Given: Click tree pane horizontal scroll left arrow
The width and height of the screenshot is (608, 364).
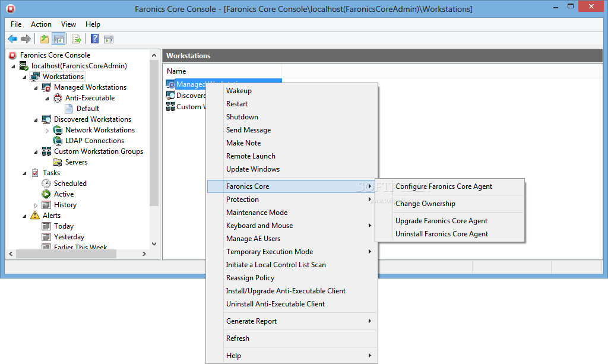Looking at the screenshot, I should 11,254.
